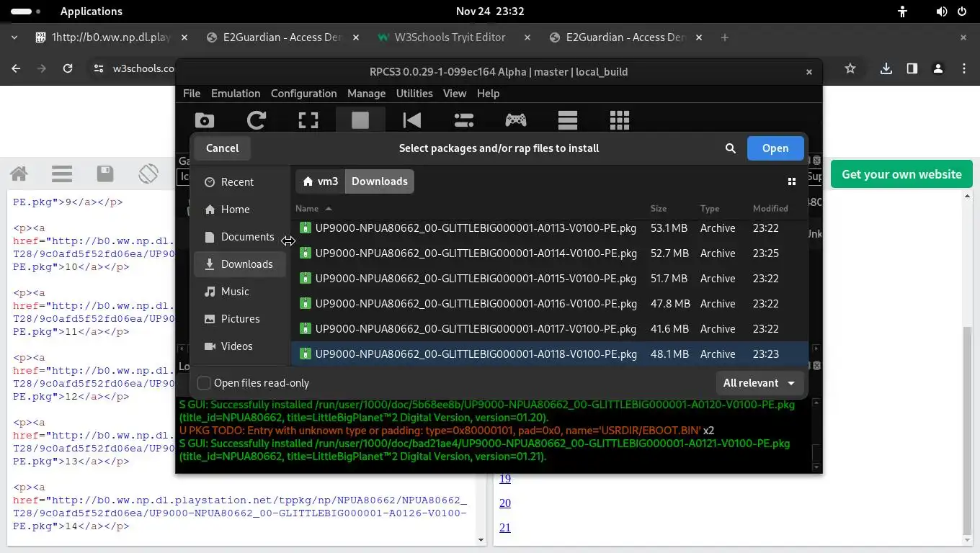Open the RPCS3 Emulation menu
Screen dimensions: 980x553
pyautogui.click(x=236, y=94)
